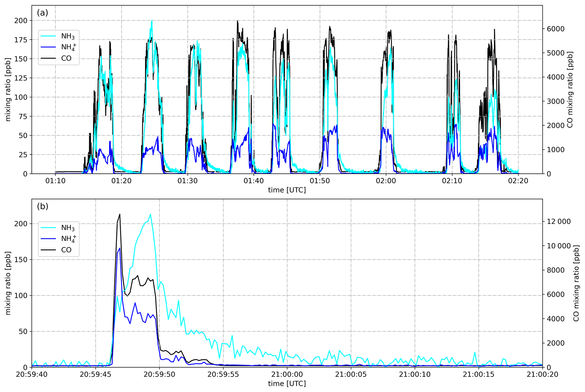
Task: Click the cyan NH3 line in panel (a) legend
Action: (x=48, y=36)
